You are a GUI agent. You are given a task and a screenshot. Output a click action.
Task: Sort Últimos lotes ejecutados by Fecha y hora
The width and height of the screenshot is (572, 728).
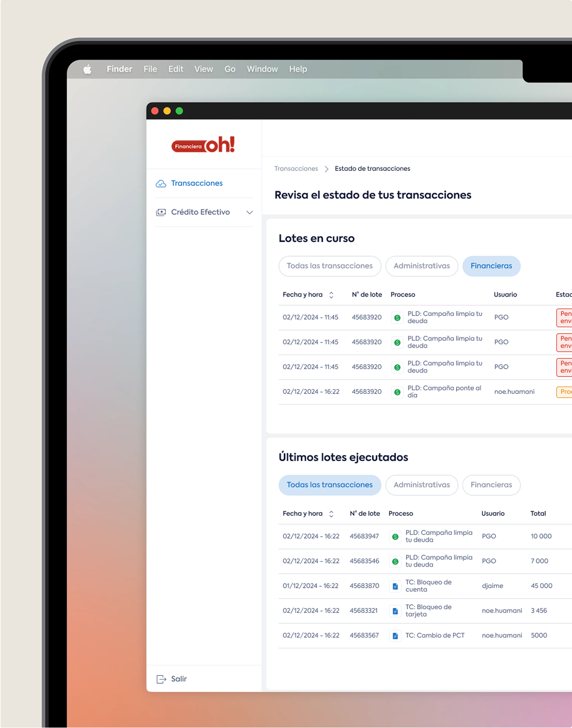331,514
